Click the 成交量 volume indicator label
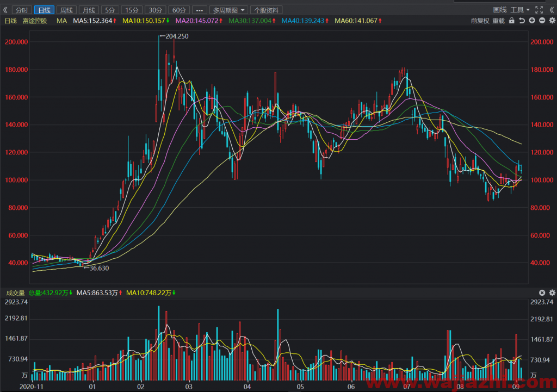This screenshot has width=557, height=392. point(16,293)
